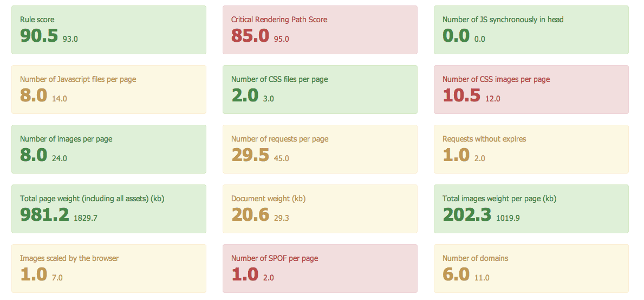The height and width of the screenshot is (300, 644).
Task: Open the Rule score summary card
Action: pos(109,30)
